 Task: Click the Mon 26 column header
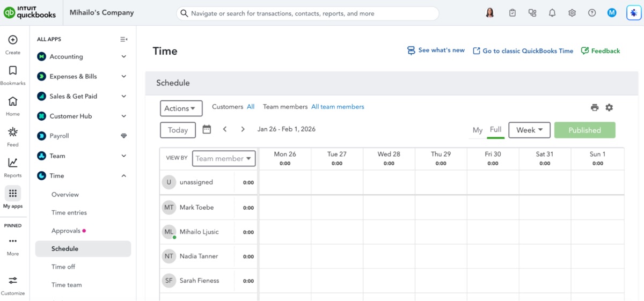(x=285, y=158)
